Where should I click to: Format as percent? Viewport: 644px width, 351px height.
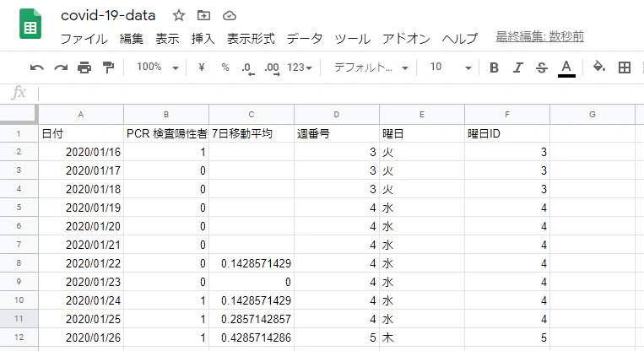pyautogui.click(x=225, y=67)
